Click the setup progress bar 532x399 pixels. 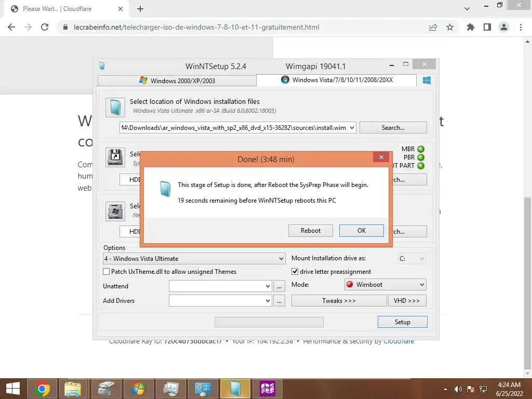click(x=269, y=322)
